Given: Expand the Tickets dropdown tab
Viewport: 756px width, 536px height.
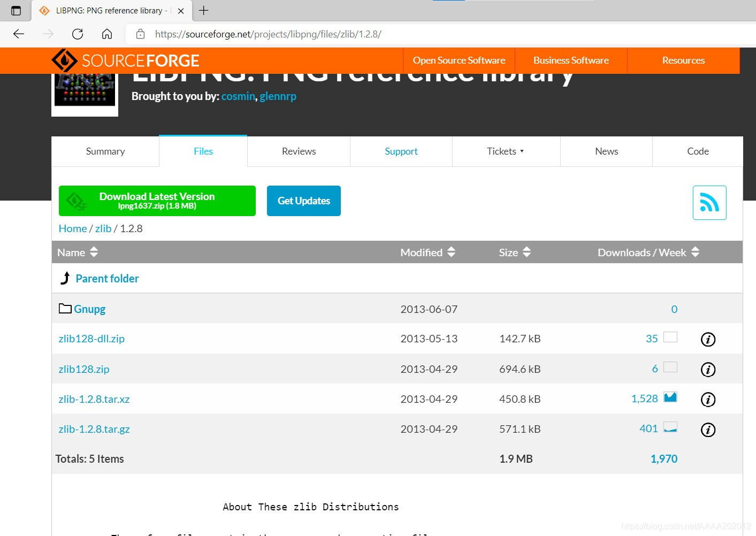Looking at the screenshot, I should tap(506, 151).
